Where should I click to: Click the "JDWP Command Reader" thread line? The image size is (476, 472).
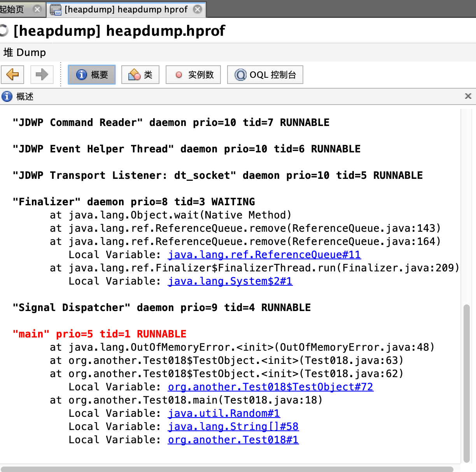(x=171, y=122)
